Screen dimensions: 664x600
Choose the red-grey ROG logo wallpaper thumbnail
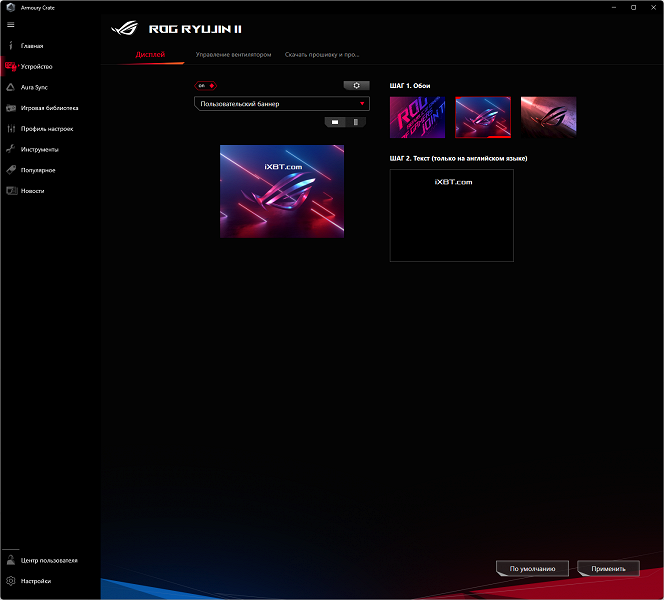(x=548, y=117)
